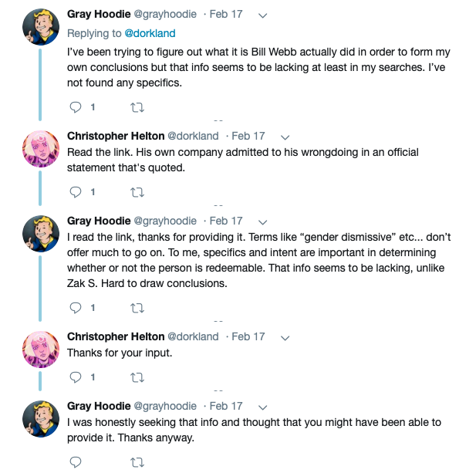Open chevron menu on 'gender dismissive' tweet

coord(262,222)
